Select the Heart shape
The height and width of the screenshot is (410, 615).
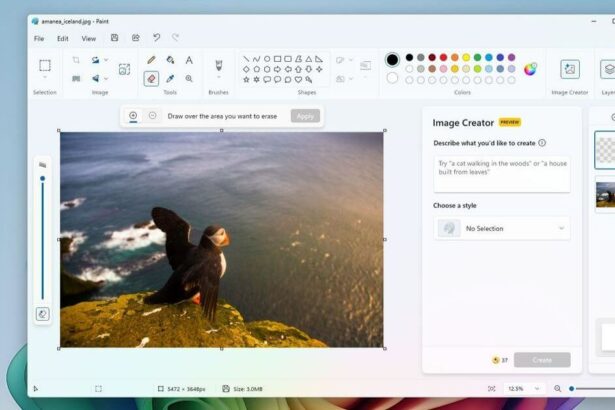click(x=298, y=80)
